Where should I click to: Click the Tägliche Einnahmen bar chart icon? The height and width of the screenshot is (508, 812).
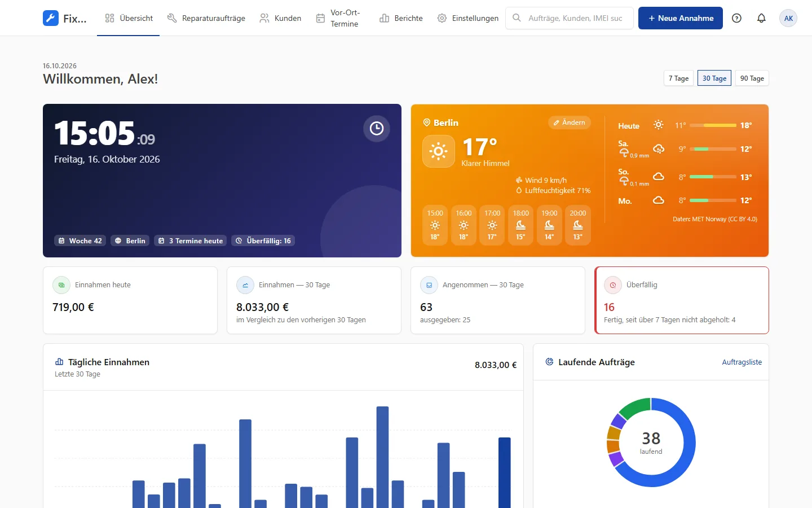pyautogui.click(x=59, y=362)
